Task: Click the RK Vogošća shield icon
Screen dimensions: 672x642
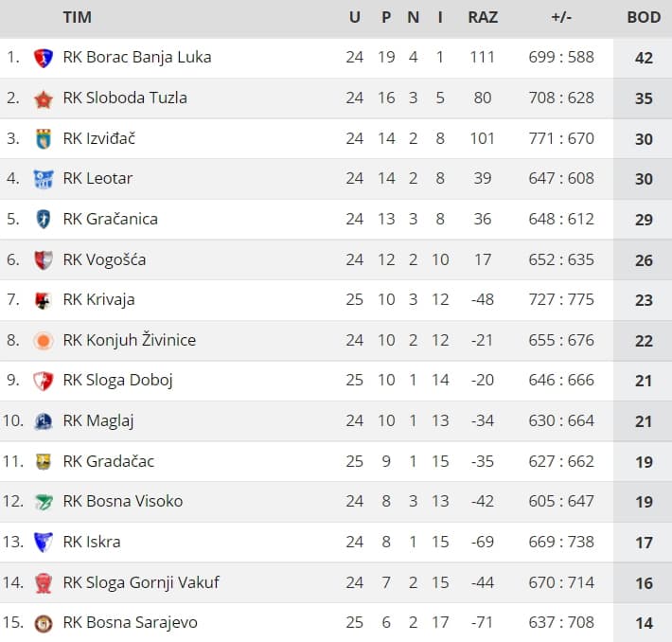Action: [x=44, y=260]
